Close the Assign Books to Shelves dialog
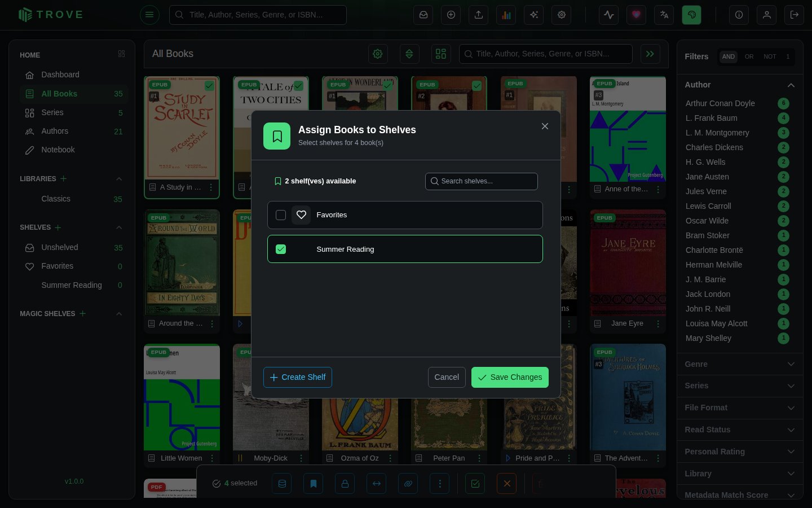Screen dimensions: 812x508 (545, 126)
